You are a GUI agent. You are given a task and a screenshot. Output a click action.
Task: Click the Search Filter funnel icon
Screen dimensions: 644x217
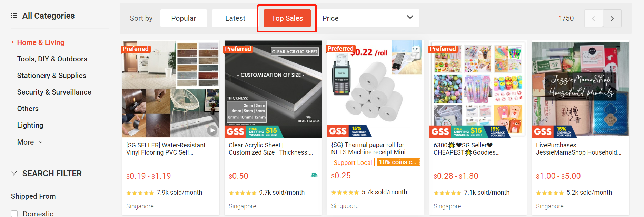14,174
